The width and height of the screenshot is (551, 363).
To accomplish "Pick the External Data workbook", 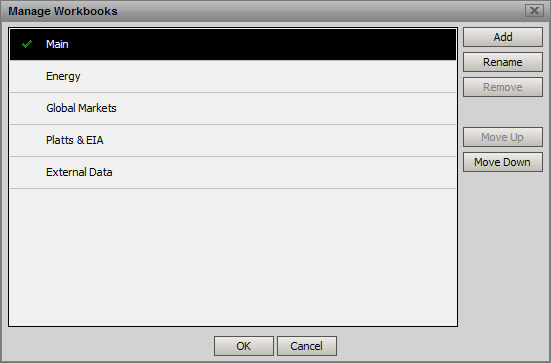I will click(x=233, y=172).
